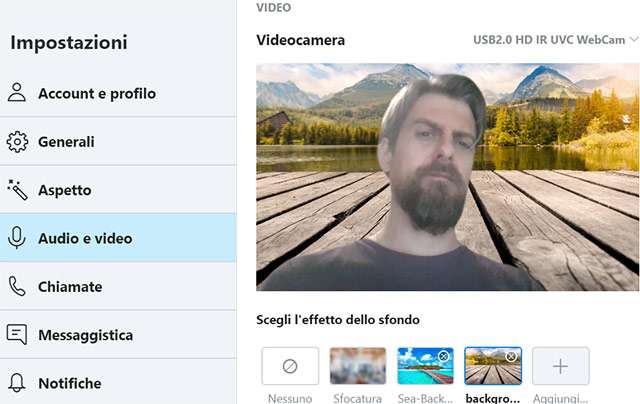This screenshot has width=640, height=404.
Task: Click the Chiamate phone icon
Action: [x=17, y=286]
